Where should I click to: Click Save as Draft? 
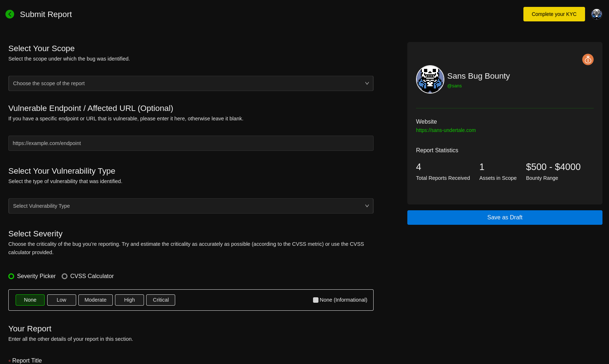505,218
